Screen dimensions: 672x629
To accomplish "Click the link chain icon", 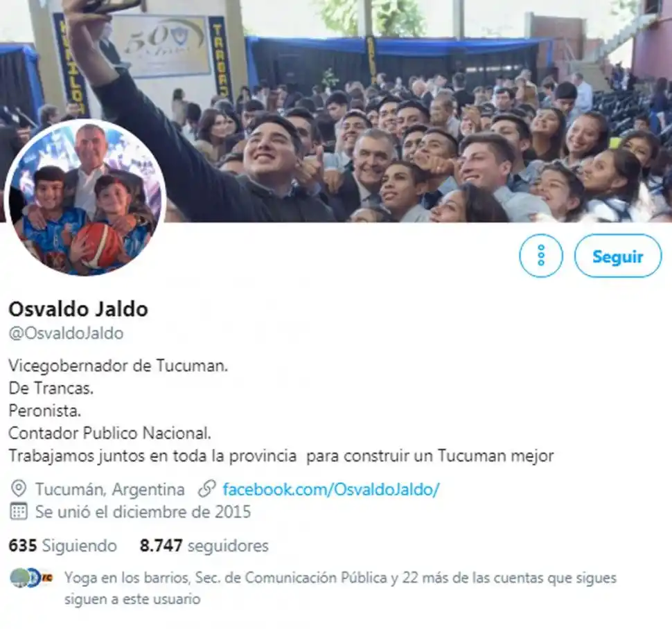I will (206, 489).
